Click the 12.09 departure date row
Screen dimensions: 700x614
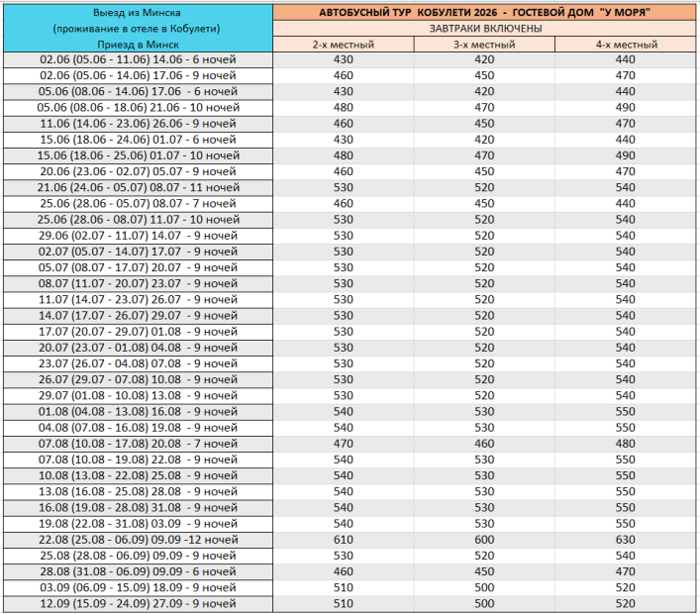[x=138, y=603]
